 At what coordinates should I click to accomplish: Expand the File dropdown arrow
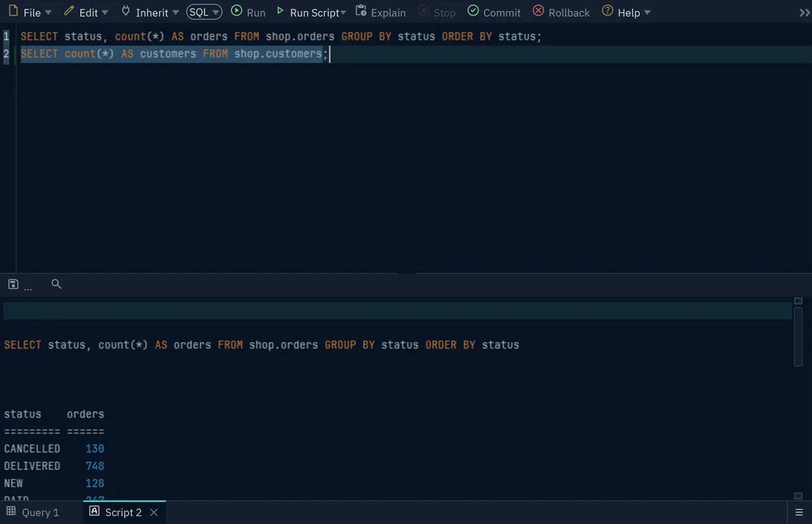(x=48, y=13)
